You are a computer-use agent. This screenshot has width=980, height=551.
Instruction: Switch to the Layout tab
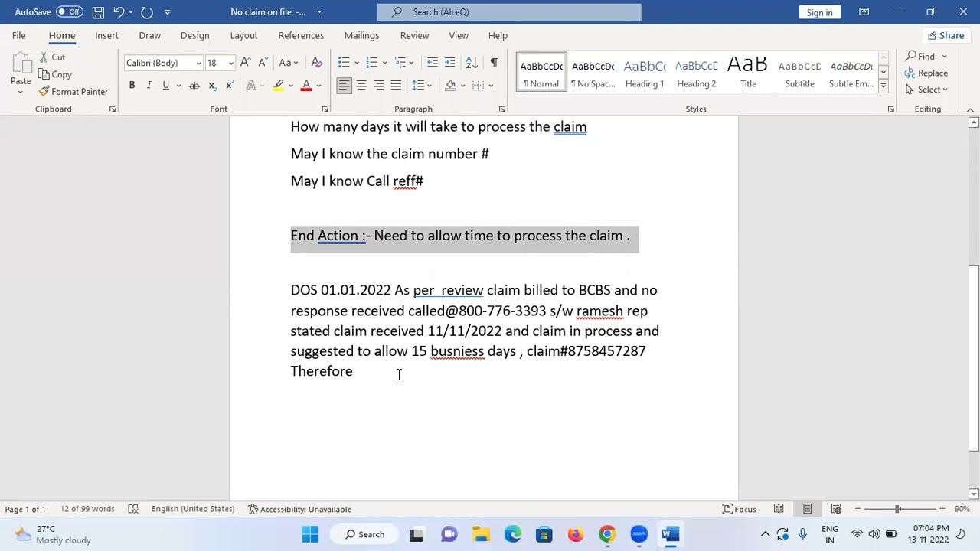tap(243, 35)
